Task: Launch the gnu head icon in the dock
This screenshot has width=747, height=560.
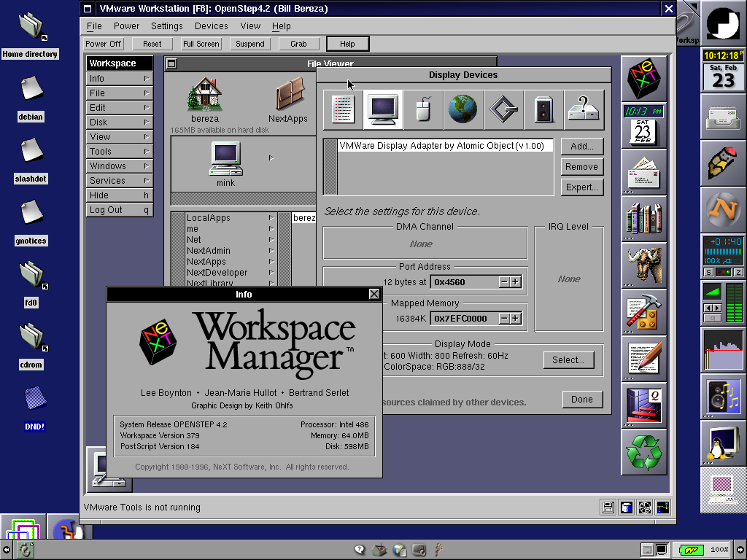Action: coord(644,265)
